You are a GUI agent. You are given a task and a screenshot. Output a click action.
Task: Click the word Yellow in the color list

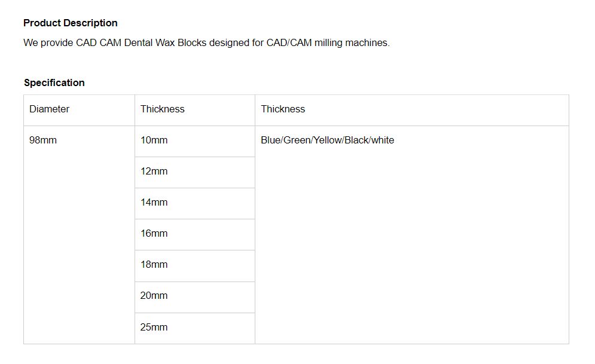tap(328, 140)
